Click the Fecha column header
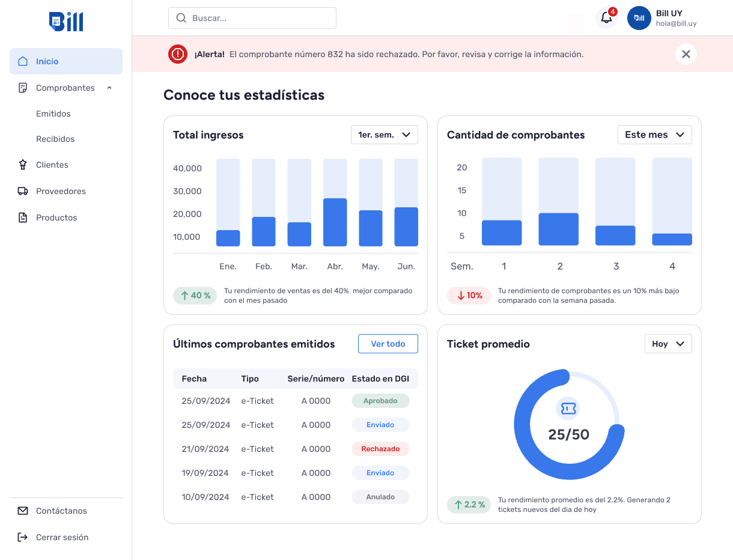Image resolution: width=733 pixels, height=560 pixels. point(194,379)
